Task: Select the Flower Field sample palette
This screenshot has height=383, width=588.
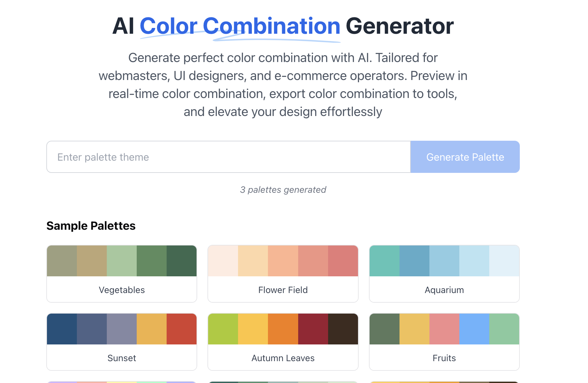Action: point(283,289)
